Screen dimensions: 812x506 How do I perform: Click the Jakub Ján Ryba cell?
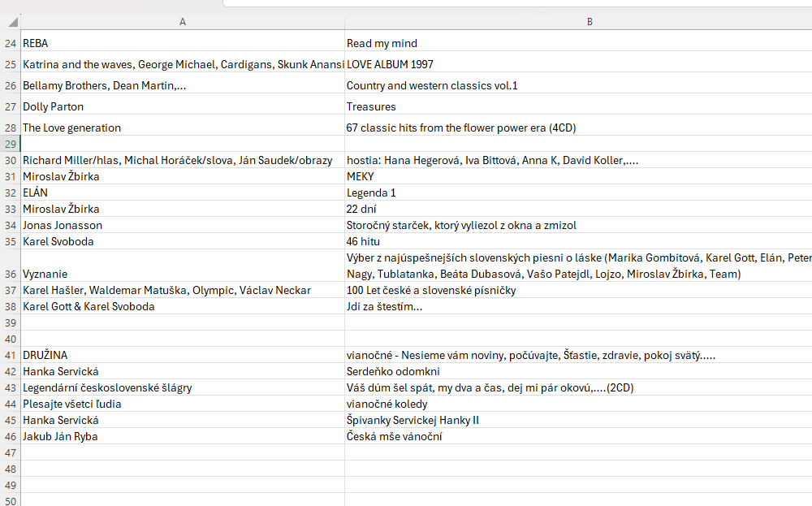(x=183, y=436)
